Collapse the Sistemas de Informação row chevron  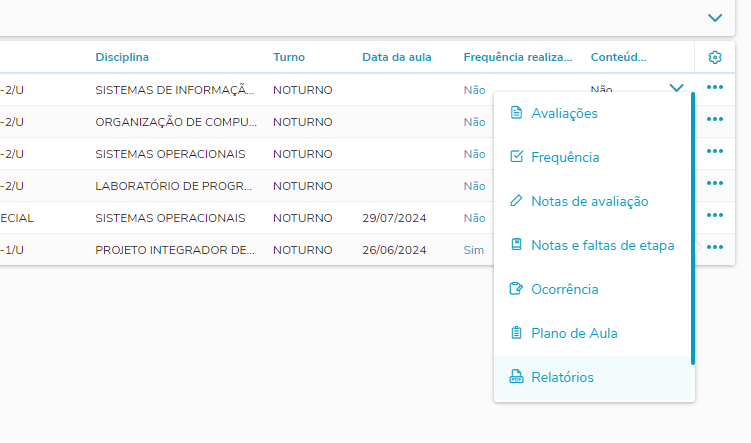(x=677, y=88)
